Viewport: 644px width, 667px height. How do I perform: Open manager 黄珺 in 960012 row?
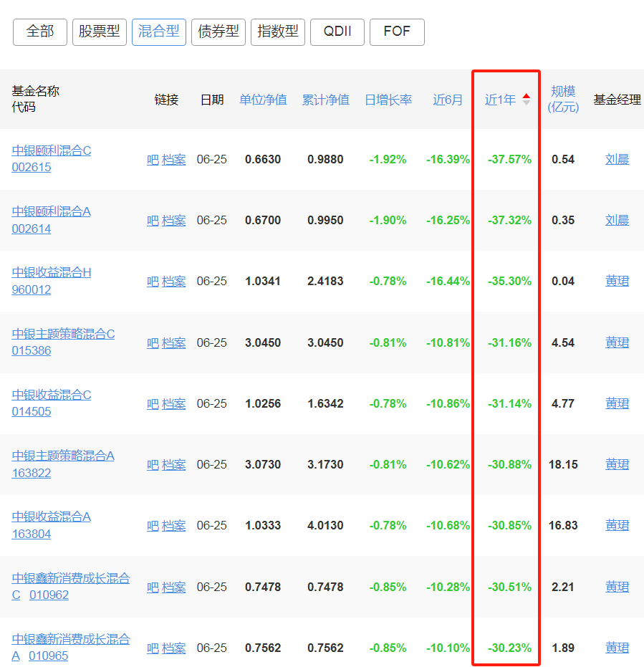(x=617, y=281)
